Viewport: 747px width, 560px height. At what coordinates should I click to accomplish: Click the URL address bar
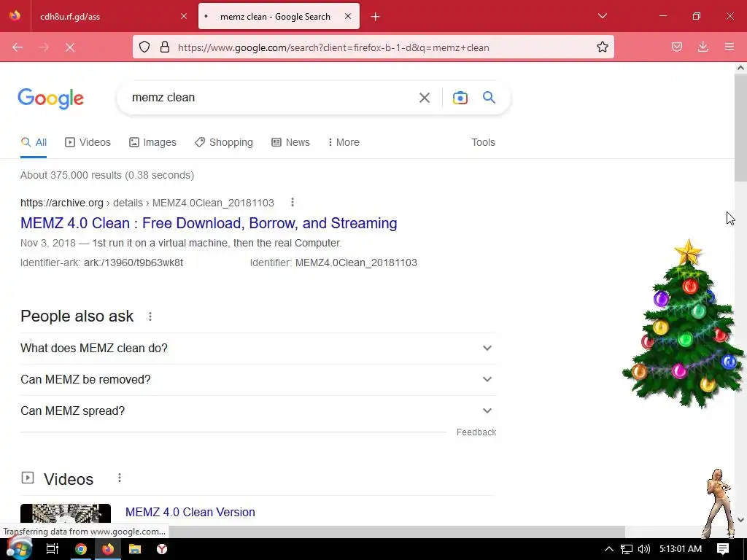tap(373, 47)
